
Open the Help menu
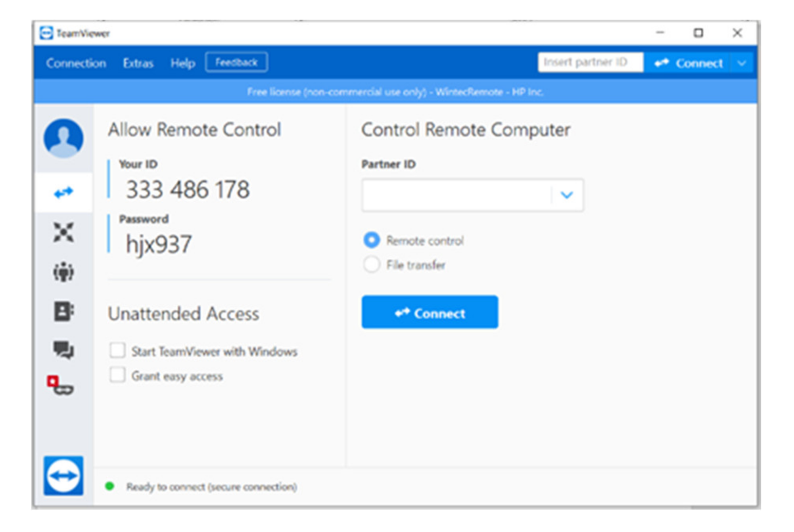point(183,63)
